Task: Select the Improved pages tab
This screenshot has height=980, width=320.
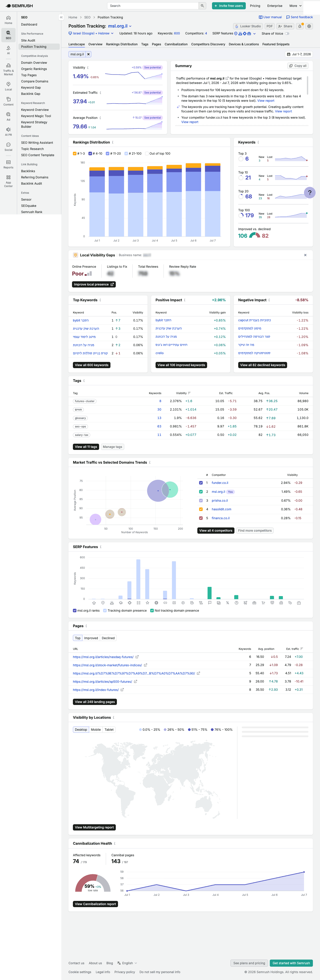Action: pos(91,638)
